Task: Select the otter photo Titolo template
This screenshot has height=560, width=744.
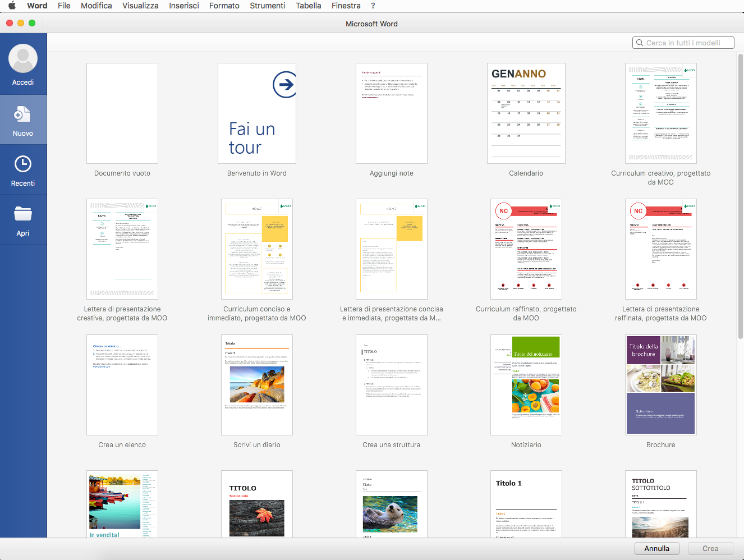Action: point(392,504)
